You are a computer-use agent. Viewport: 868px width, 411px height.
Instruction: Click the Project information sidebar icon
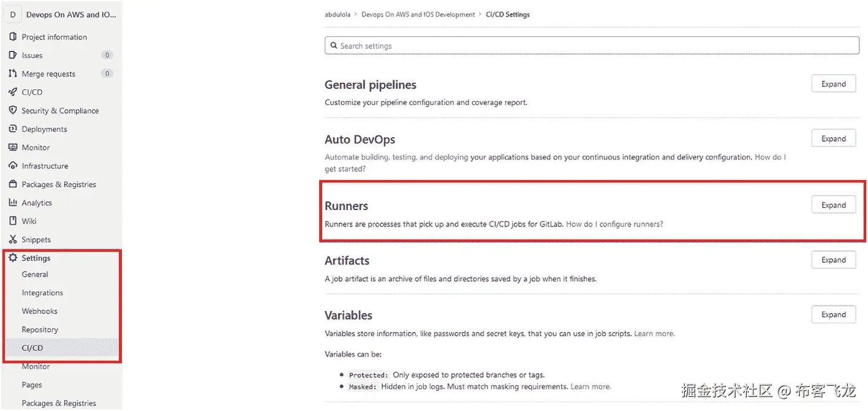click(x=13, y=37)
